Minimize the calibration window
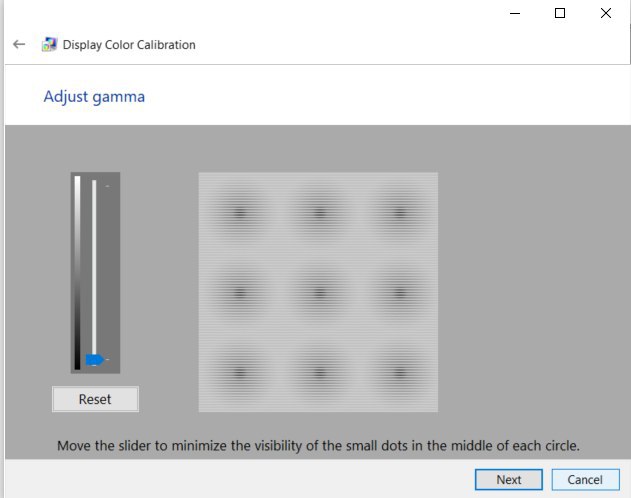Screen dimensions: 631x498 pyautogui.click(x=515, y=13)
